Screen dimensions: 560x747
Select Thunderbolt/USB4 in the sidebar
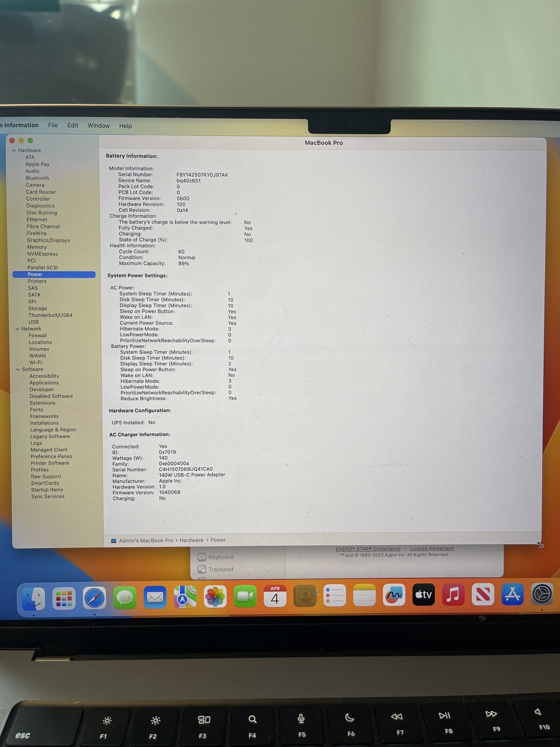tap(50, 315)
